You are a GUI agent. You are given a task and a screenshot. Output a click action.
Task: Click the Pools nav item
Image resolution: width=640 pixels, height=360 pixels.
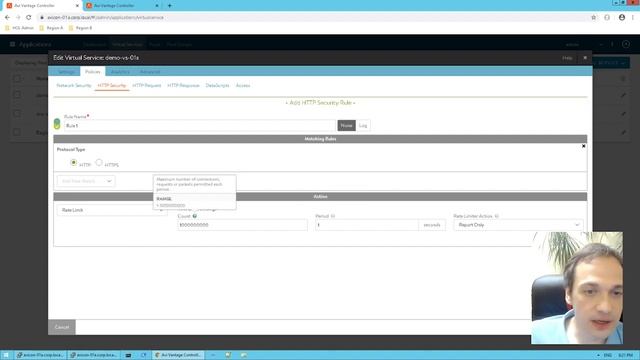(x=154, y=44)
